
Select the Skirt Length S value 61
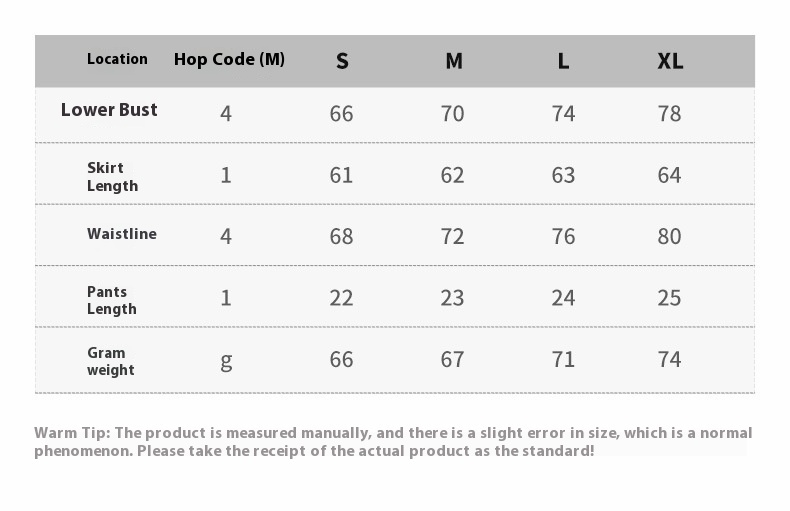(341, 175)
